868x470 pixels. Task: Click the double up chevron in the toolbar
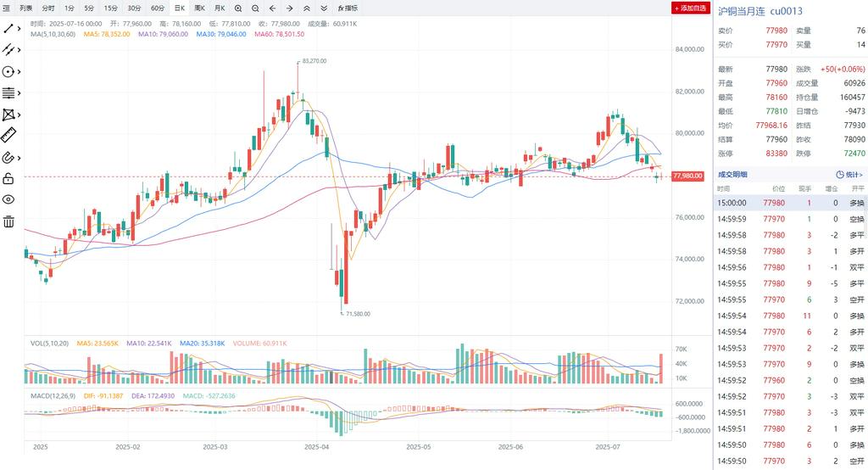[x=307, y=8]
